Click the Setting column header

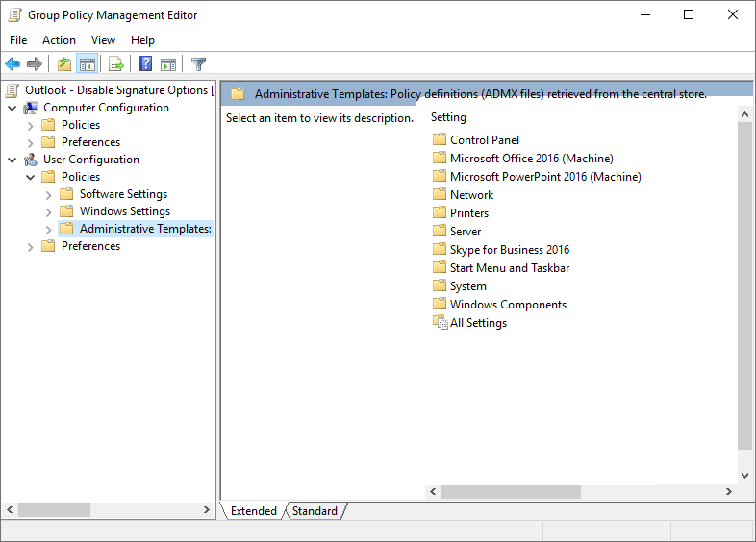tap(448, 117)
